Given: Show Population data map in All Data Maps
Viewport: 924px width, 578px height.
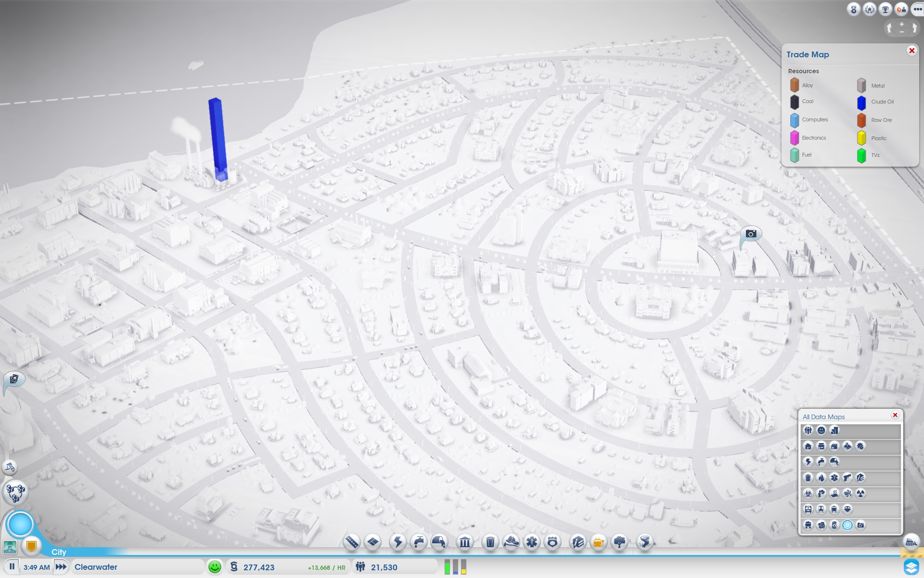Looking at the screenshot, I should 808,430.
